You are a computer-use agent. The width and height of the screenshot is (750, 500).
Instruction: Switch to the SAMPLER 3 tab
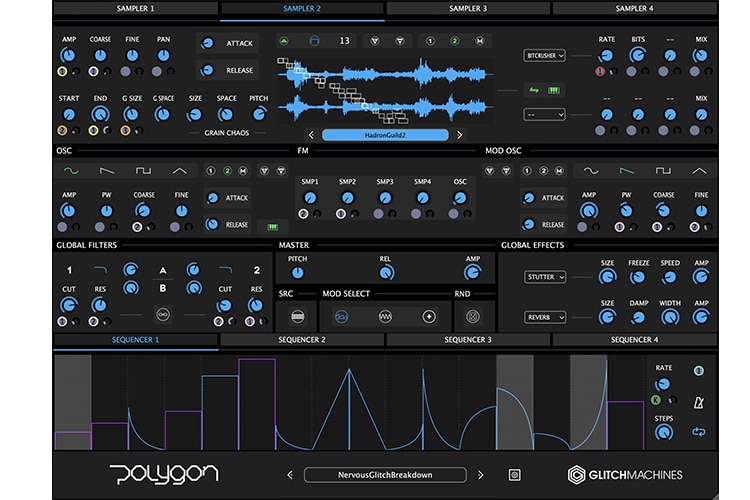(x=468, y=8)
